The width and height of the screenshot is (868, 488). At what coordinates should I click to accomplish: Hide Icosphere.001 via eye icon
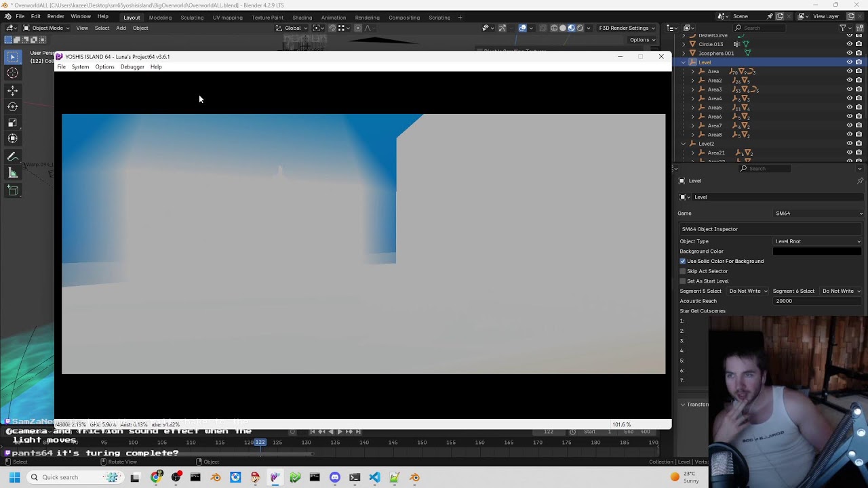tap(849, 53)
